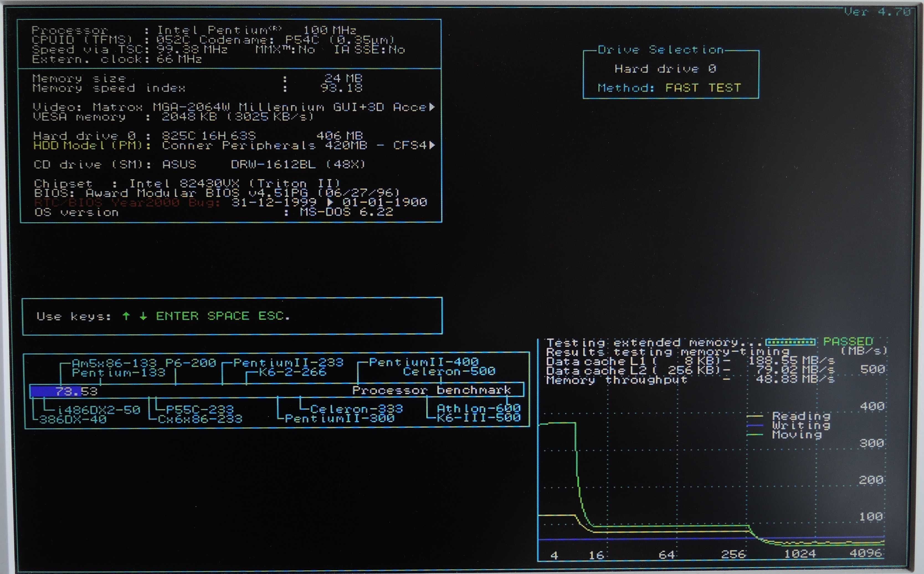Click the K6-III-500 benchmark reference
The height and width of the screenshot is (574, 924).
pyautogui.click(x=479, y=418)
